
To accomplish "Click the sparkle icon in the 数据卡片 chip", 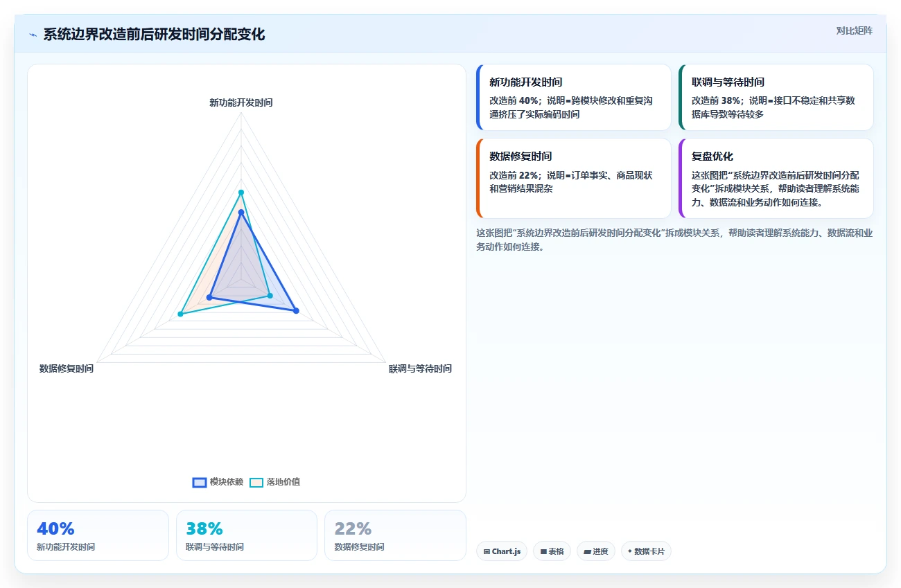I will click(x=629, y=551).
